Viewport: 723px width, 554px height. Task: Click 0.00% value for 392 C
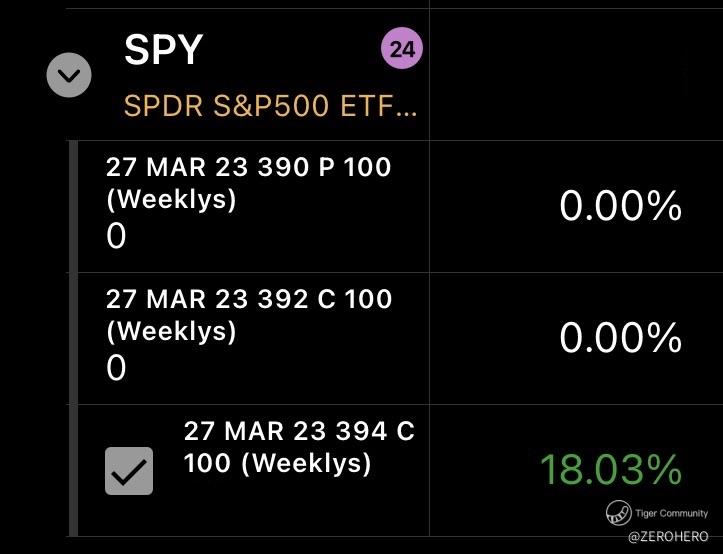(620, 338)
